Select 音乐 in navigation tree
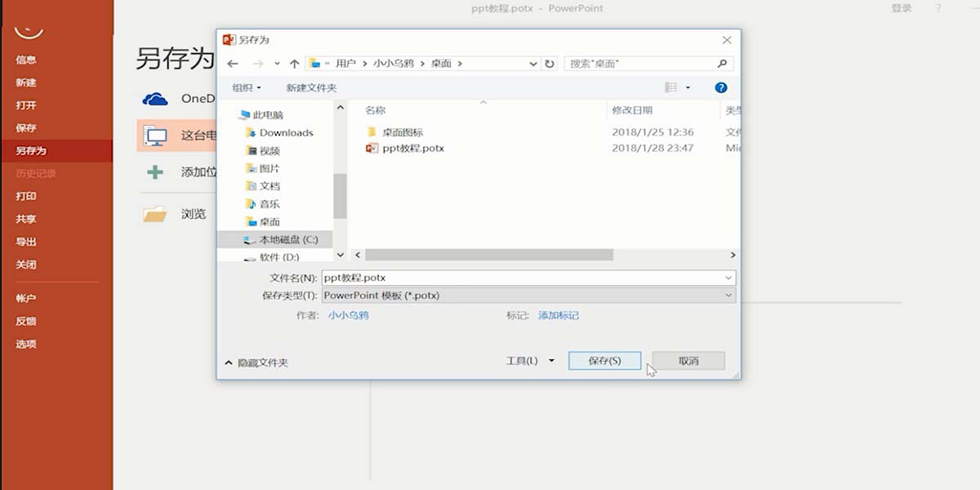This screenshot has width=980, height=490. click(x=263, y=204)
